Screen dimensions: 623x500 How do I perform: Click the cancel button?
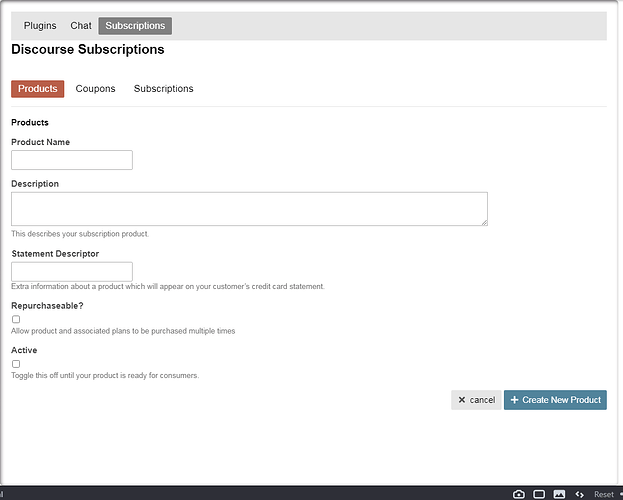click(476, 400)
